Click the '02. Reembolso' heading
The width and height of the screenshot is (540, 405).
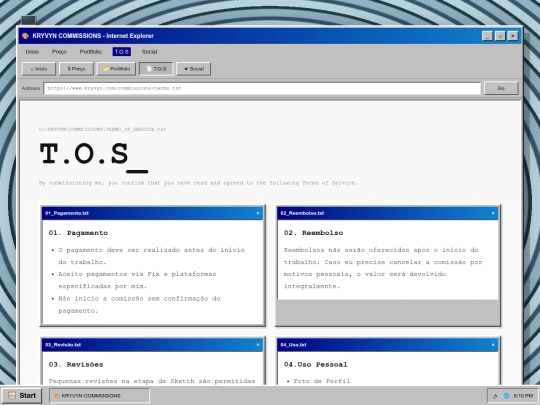(313, 233)
